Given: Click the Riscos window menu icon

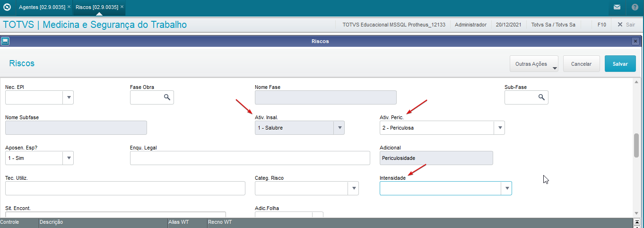Looking at the screenshot, I should (5, 41).
